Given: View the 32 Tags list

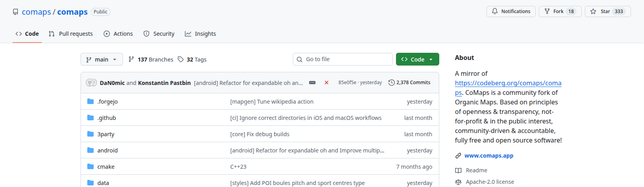Looking at the screenshot, I should pyautogui.click(x=192, y=60).
